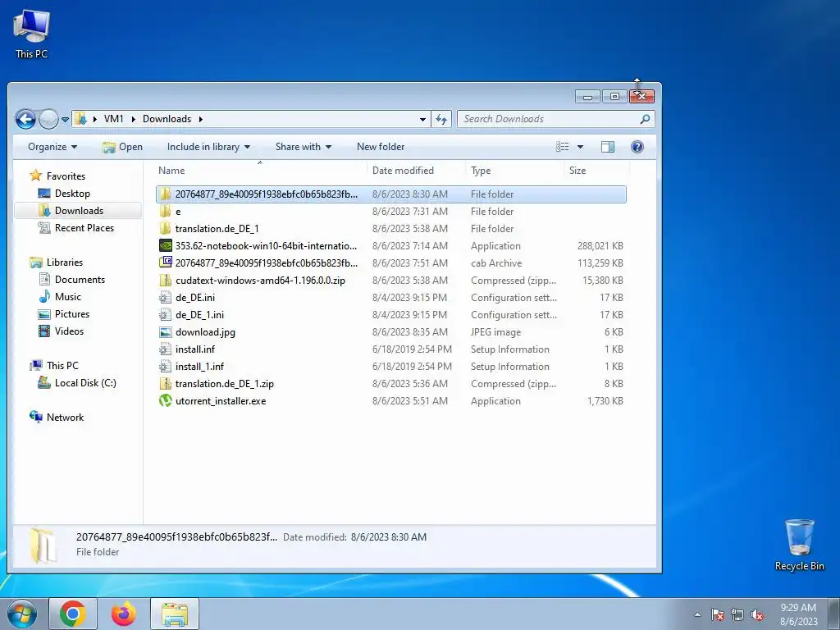Select the 353.62-notebook NVIDIA application icon
Screen dimensions: 840x630
tap(166, 245)
